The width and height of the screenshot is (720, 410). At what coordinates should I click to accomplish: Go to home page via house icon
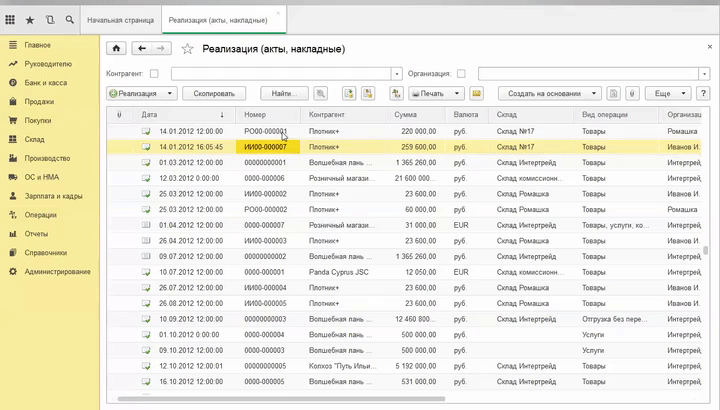[x=116, y=48]
